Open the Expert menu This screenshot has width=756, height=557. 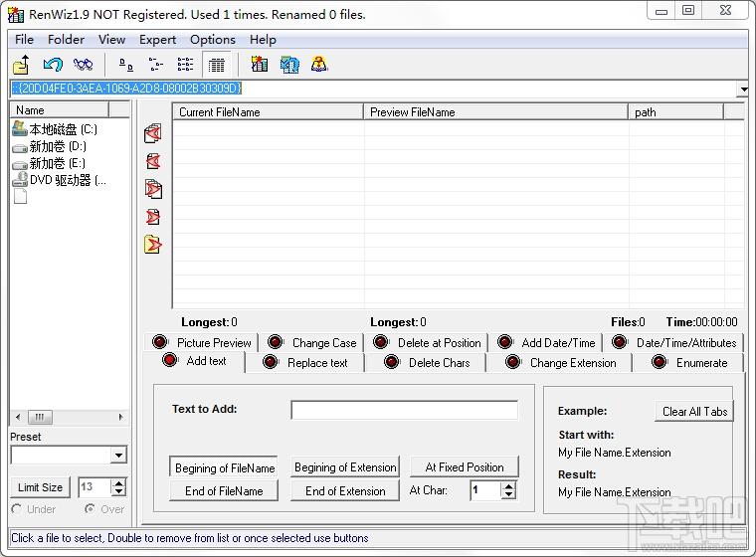(157, 40)
